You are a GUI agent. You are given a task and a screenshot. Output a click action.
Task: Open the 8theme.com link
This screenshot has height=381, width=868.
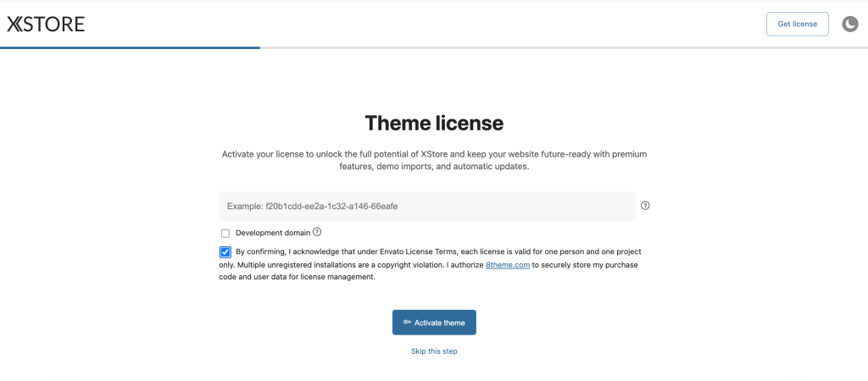click(507, 265)
